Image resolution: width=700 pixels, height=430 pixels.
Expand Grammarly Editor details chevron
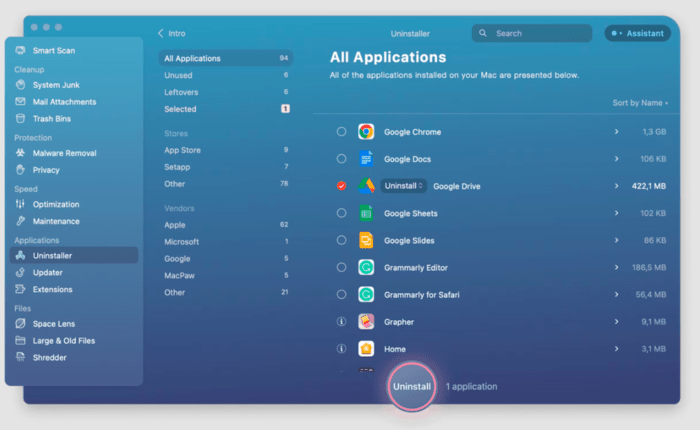tap(617, 267)
